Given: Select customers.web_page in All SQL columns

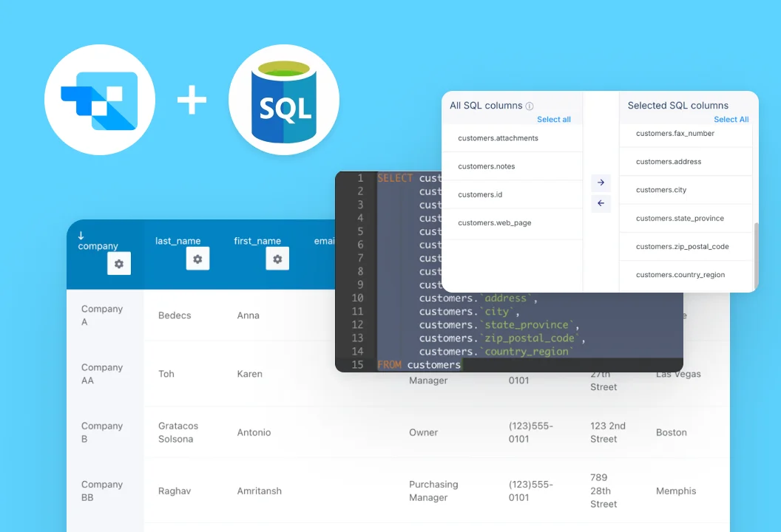Looking at the screenshot, I should coord(513,223).
